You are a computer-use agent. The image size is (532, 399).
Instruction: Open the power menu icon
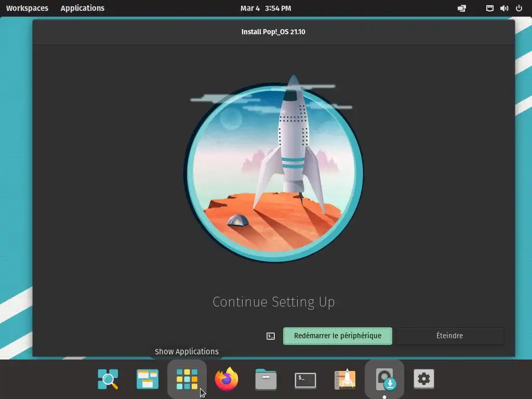tap(519, 8)
